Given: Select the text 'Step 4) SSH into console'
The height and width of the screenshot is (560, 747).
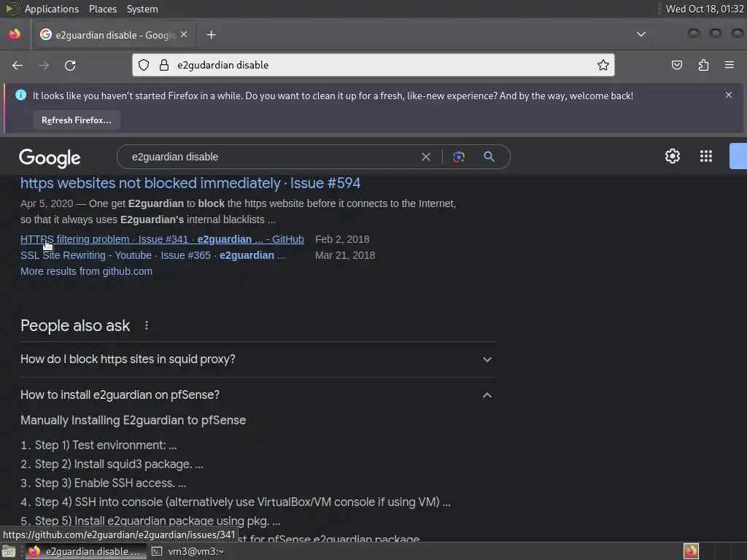Looking at the screenshot, I should click(x=98, y=502).
